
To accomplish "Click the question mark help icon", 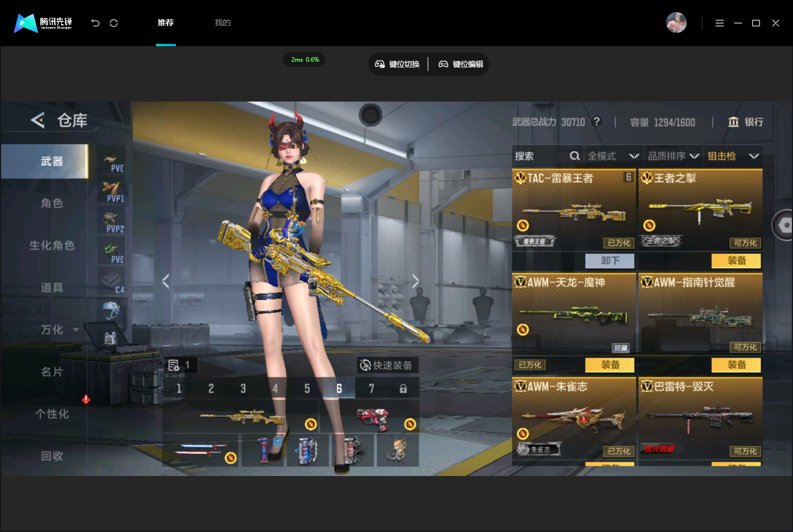I will [597, 122].
